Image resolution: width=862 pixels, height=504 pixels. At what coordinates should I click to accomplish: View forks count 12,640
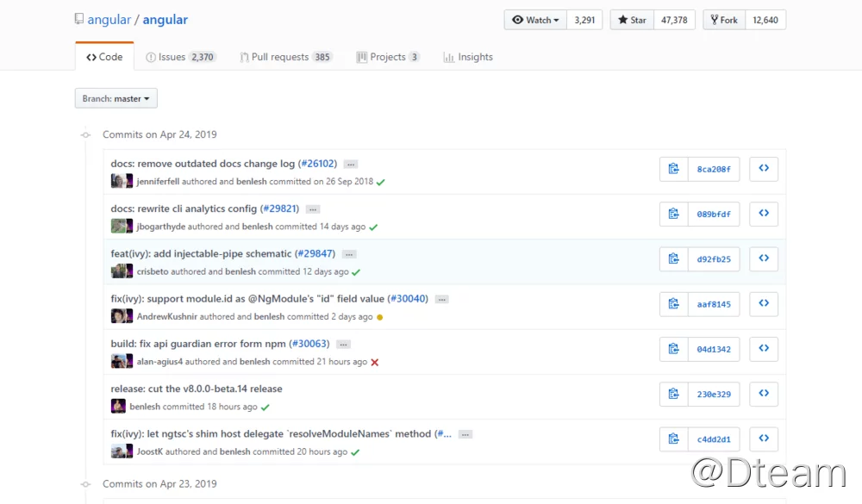click(765, 20)
